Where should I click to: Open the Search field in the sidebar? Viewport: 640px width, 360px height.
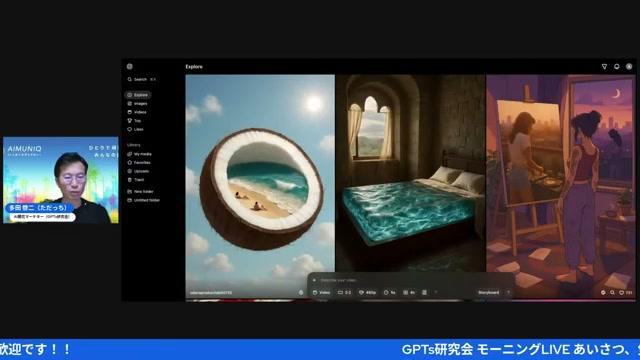point(142,79)
